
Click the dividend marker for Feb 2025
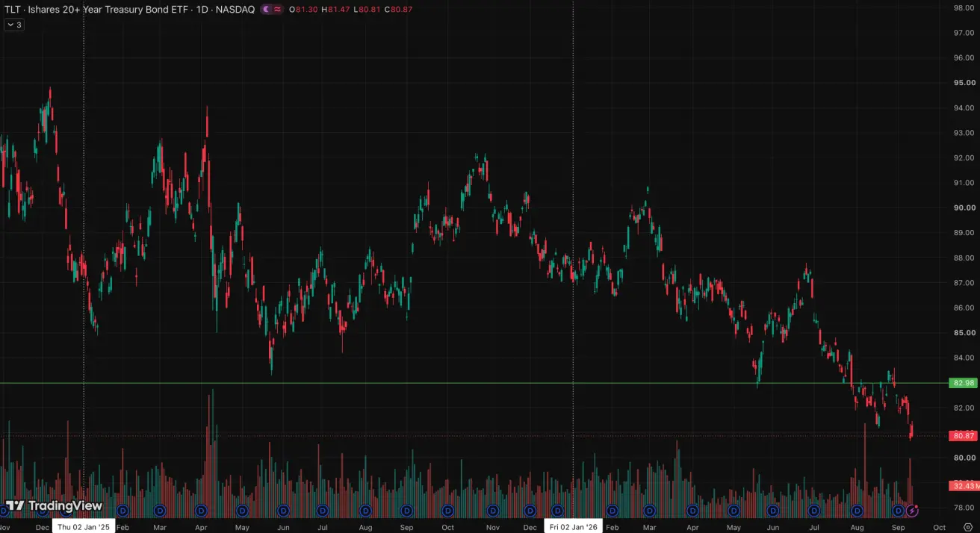click(x=123, y=511)
